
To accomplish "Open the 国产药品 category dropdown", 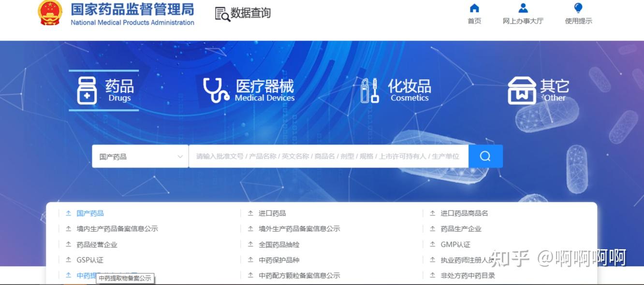I will [x=140, y=156].
